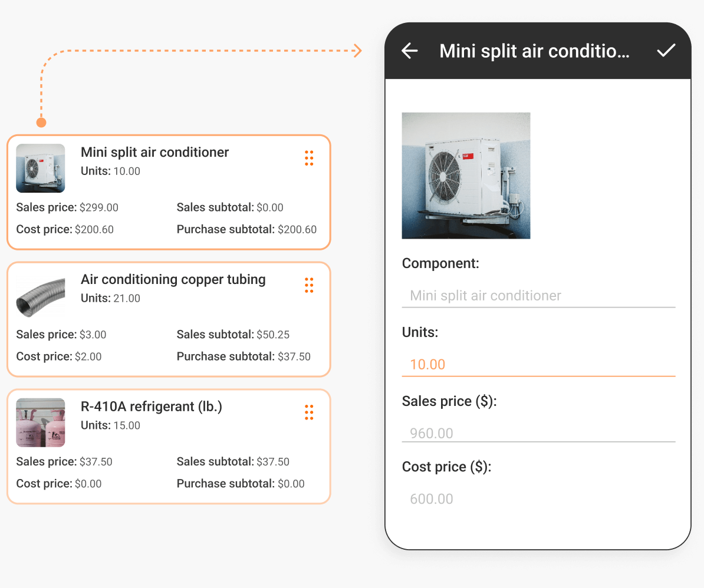The height and width of the screenshot is (588, 704).
Task: Select the Mini split air conditioner thumbnail image
Action: click(x=41, y=168)
